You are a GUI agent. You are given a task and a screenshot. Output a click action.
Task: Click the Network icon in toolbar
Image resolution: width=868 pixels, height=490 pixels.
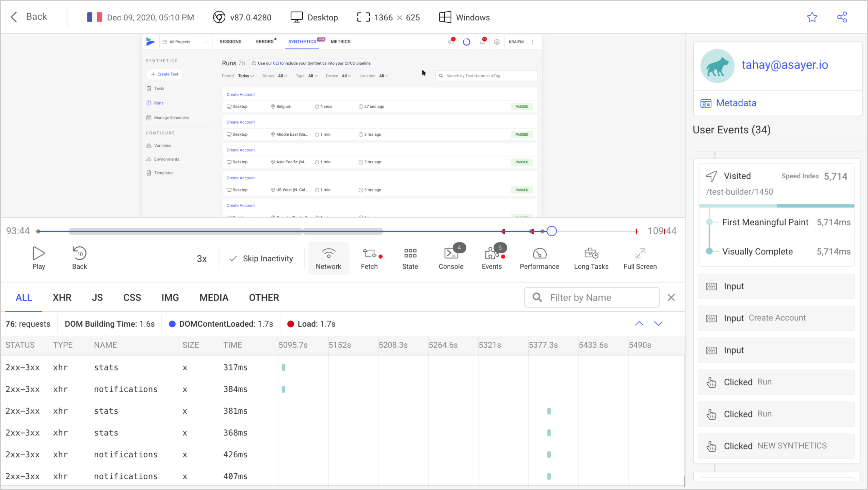tap(328, 258)
